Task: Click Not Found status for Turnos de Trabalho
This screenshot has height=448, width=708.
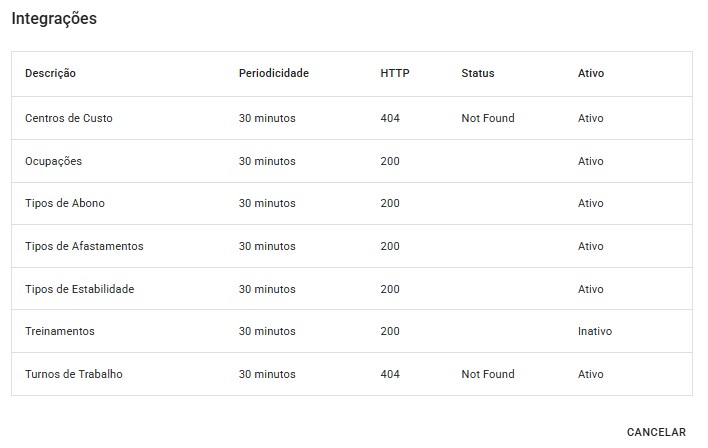Action: 488,374
